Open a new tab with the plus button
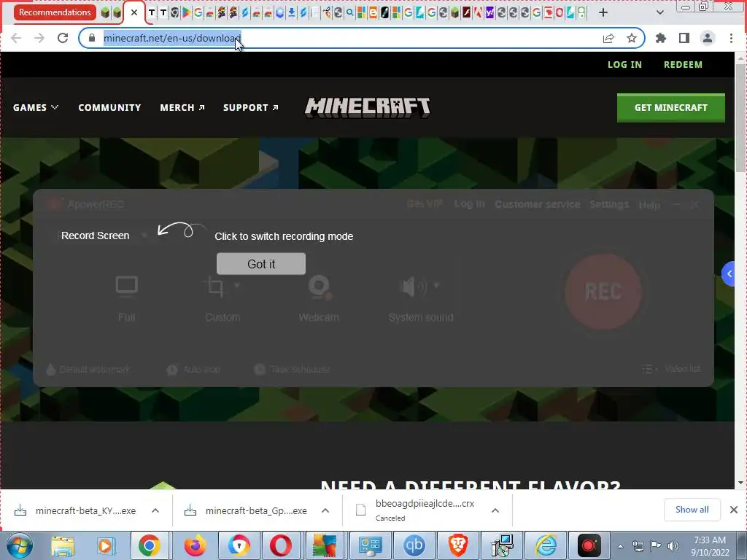The image size is (747, 560). (603, 13)
